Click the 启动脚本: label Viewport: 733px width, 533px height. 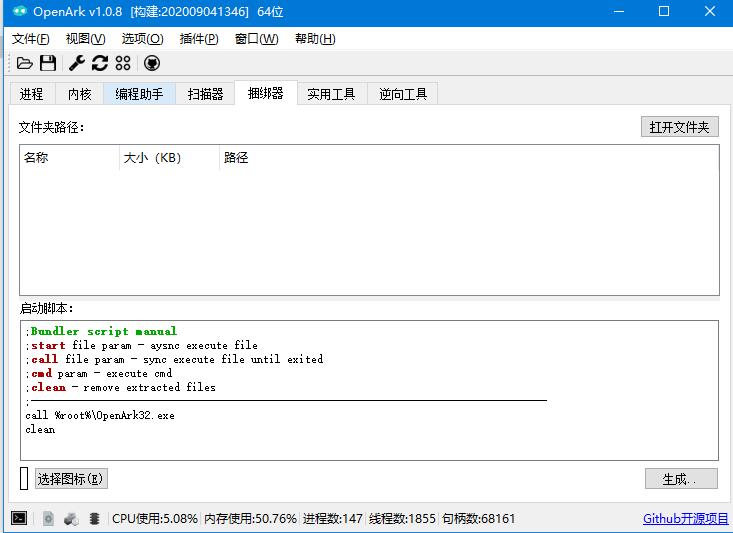pos(46,308)
